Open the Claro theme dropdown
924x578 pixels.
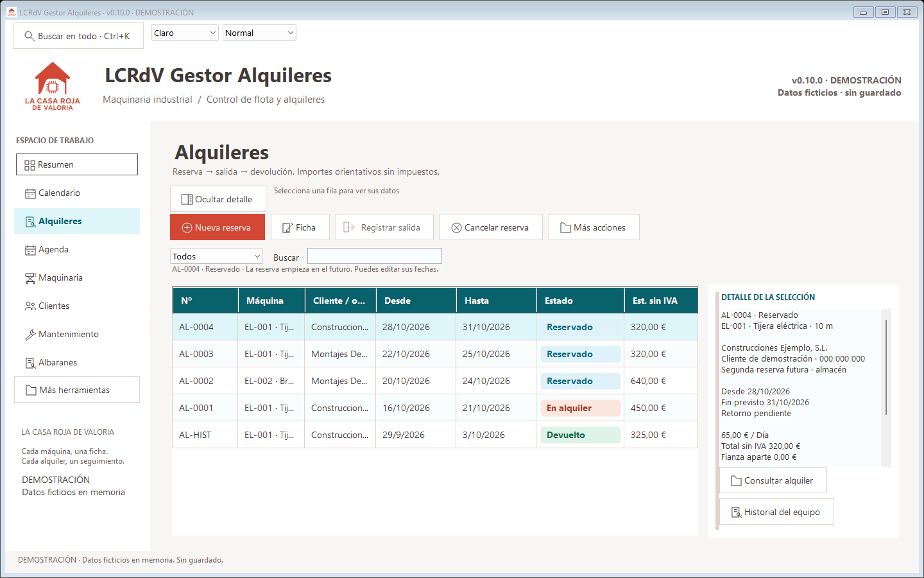185,33
